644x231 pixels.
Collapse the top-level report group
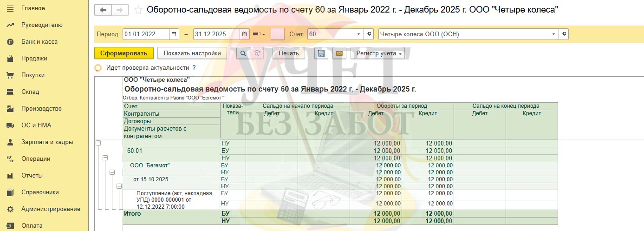(x=98, y=143)
